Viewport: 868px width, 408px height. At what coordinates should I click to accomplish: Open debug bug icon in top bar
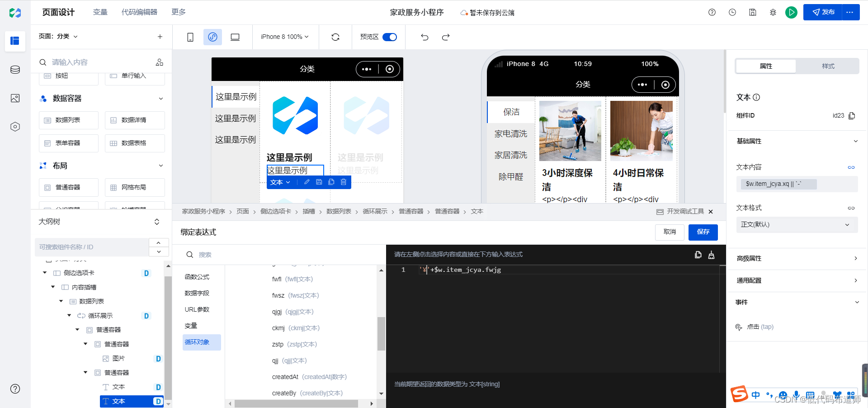point(773,12)
